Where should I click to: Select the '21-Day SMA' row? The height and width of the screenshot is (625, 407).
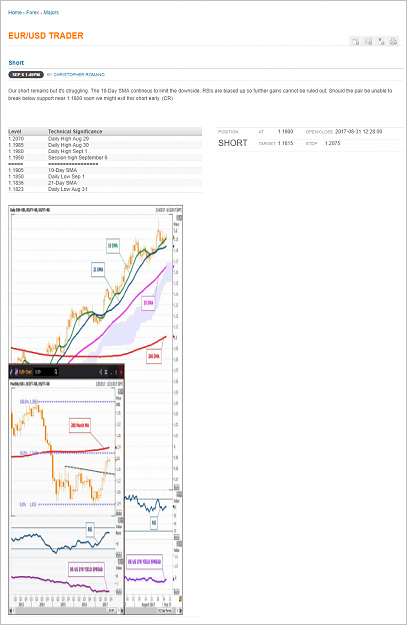point(105,183)
